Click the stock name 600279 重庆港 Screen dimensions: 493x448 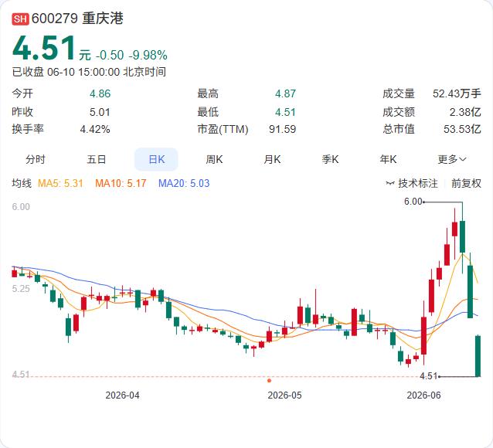pos(77,19)
